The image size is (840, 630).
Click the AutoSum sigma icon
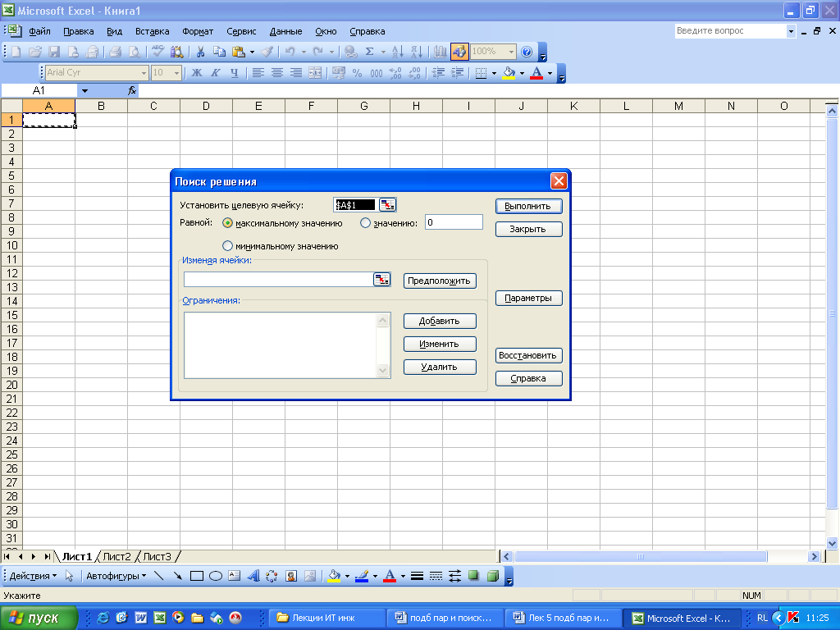pyautogui.click(x=370, y=52)
